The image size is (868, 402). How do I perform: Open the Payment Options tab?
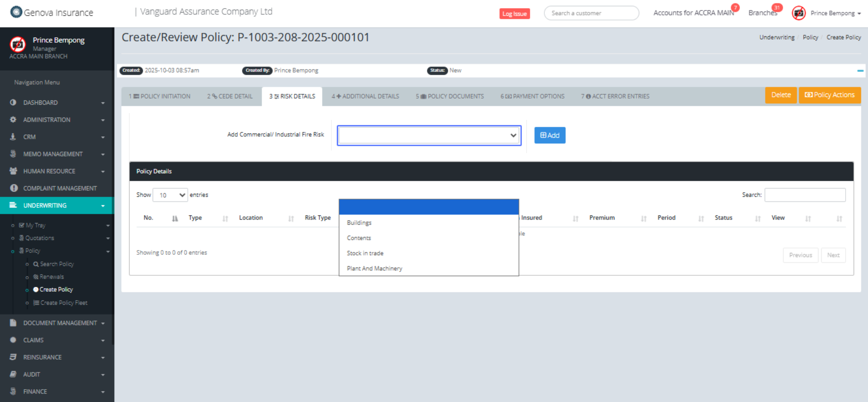532,96
